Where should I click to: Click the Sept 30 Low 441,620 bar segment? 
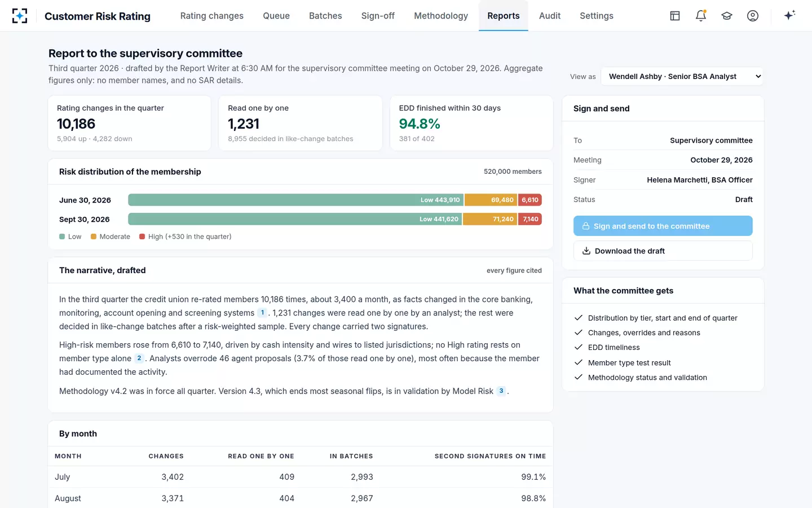pos(295,219)
